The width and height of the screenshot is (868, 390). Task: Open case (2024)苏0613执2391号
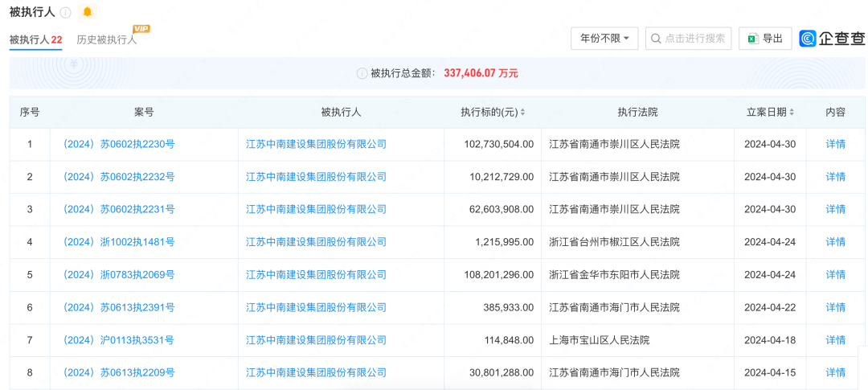(118, 307)
